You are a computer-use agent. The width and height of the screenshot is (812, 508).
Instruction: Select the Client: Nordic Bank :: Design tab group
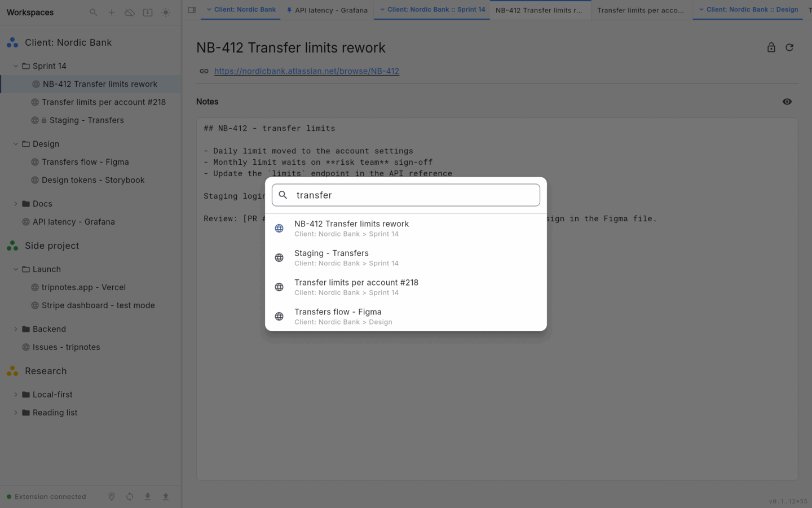click(x=748, y=10)
